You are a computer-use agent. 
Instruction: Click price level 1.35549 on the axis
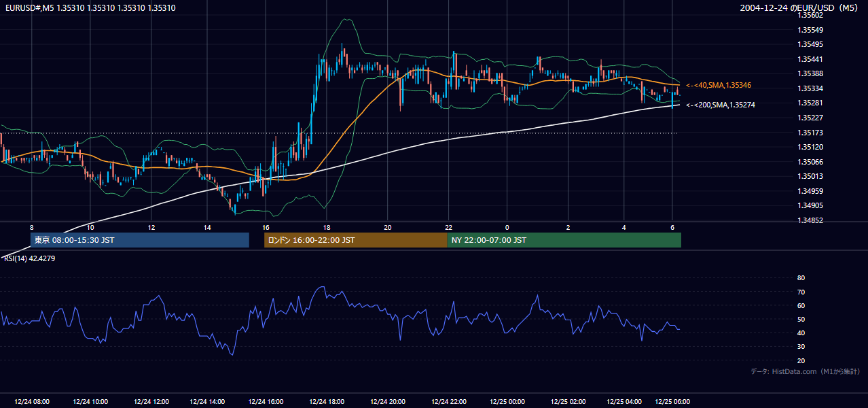[810, 30]
